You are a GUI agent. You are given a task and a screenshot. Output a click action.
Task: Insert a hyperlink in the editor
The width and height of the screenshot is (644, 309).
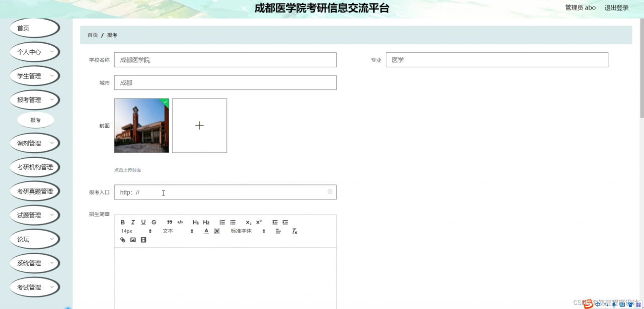pos(123,240)
